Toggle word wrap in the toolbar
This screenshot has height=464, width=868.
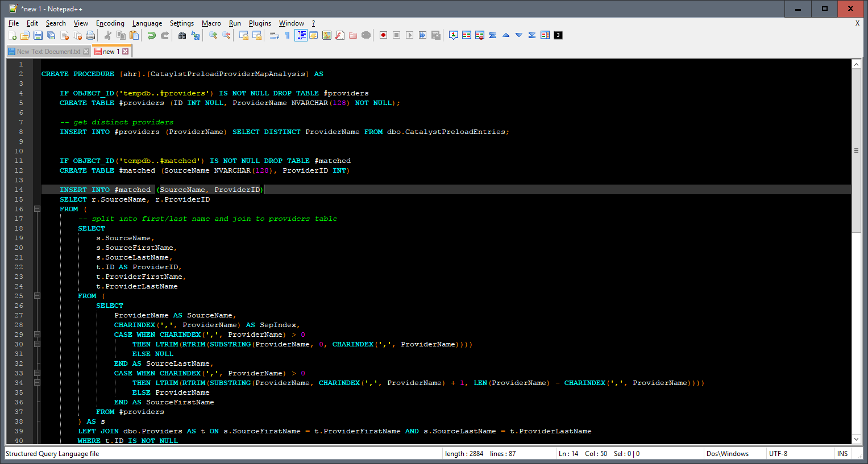(x=274, y=35)
